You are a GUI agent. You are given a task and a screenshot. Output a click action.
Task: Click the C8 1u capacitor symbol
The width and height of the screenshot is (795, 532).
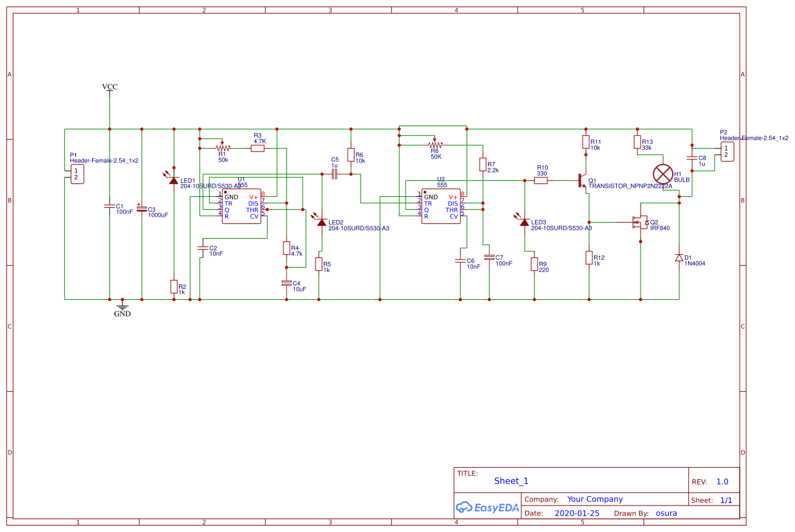[692, 158]
